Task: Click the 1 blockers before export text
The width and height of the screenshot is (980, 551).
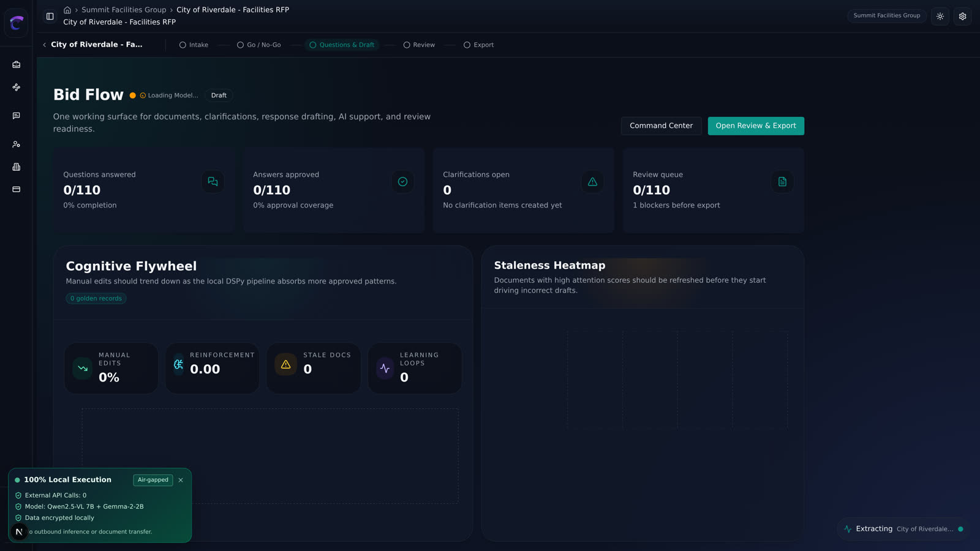Action: (x=676, y=205)
